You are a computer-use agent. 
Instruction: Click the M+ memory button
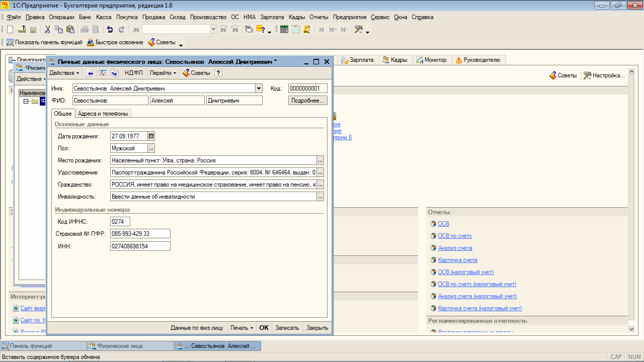pyautogui.click(x=333, y=29)
